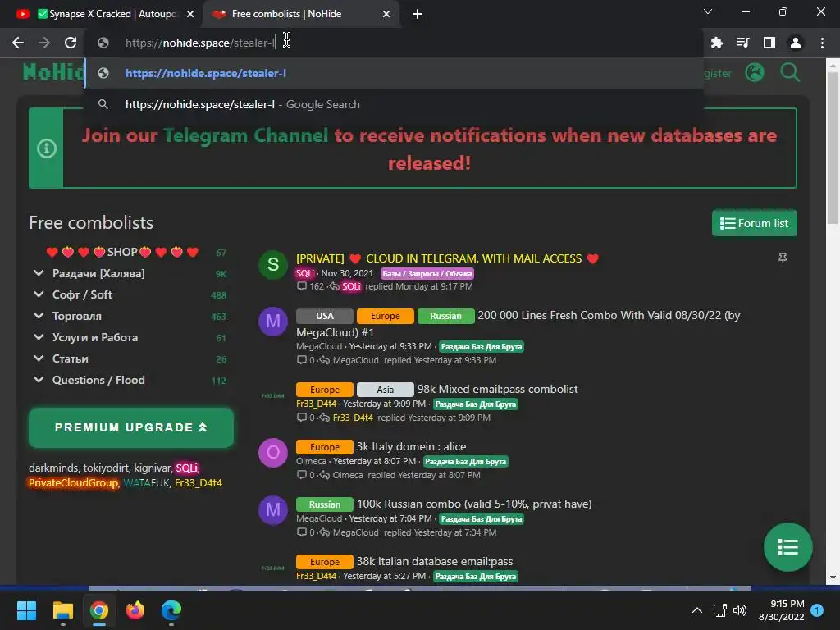The image size is (840, 630).
Task: Choose the Google Search suggestion row
Action: coord(394,104)
